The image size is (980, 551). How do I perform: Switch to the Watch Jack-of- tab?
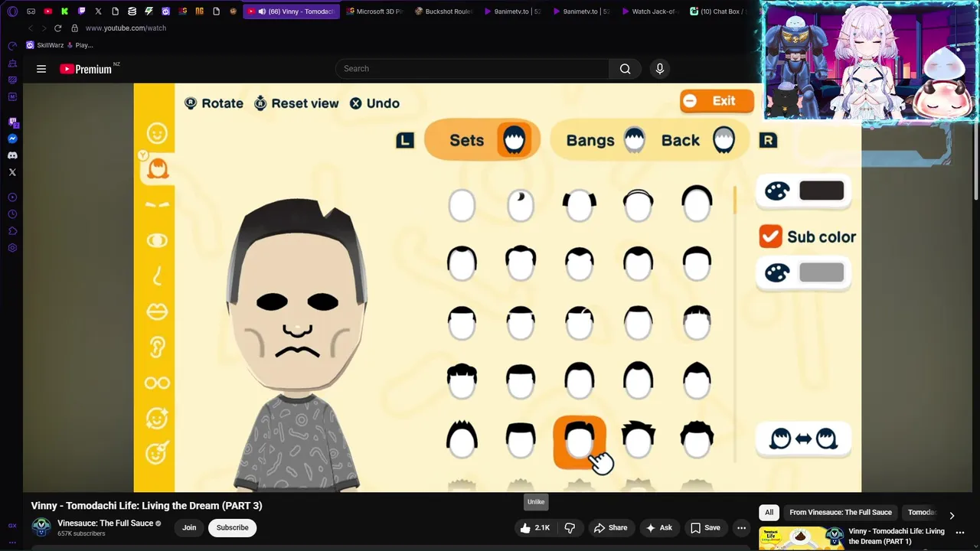click(x=649, y=11)
